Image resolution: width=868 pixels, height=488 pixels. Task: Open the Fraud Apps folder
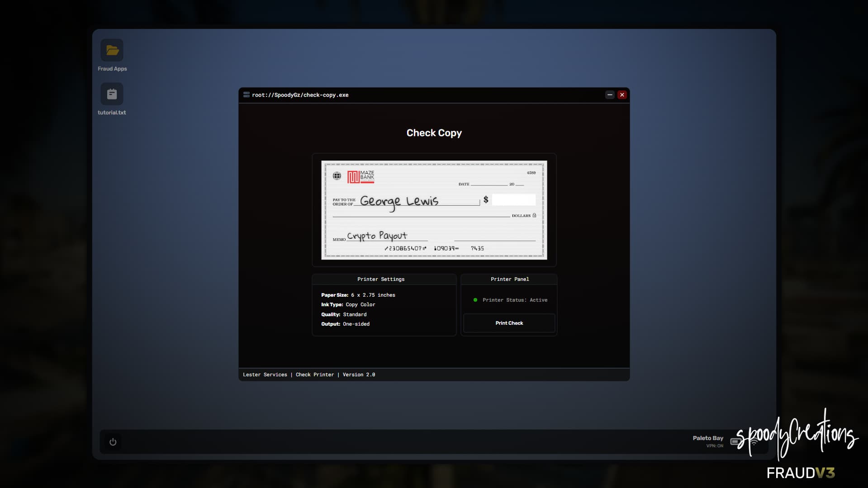point(112,51)
